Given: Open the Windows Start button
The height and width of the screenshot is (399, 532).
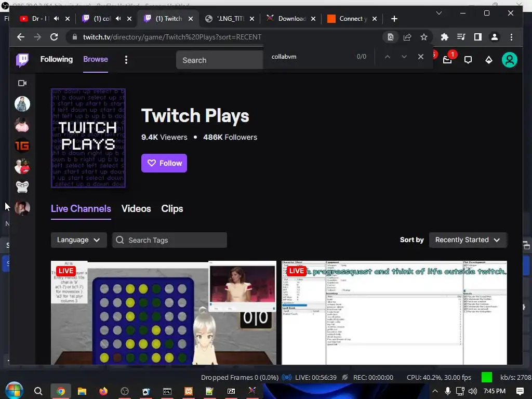Looking at the screenshot, I should click(x=14, y=391).
